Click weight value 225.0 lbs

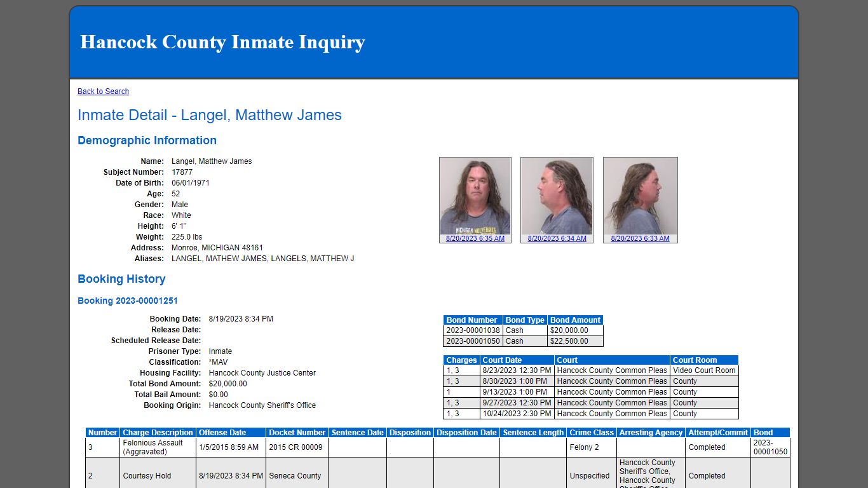pos(187,237)
